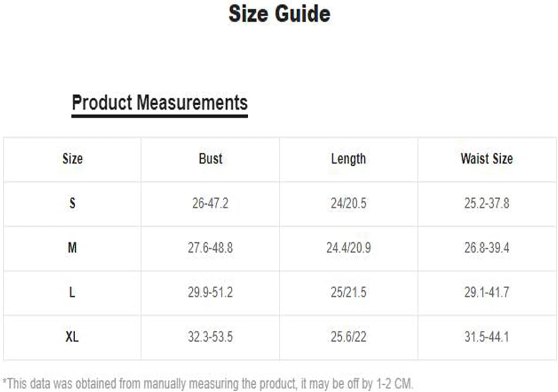The width and height of the screenshot is (558, 392).
Task: Click the M size row label
Action: click(x=73, y=248)
